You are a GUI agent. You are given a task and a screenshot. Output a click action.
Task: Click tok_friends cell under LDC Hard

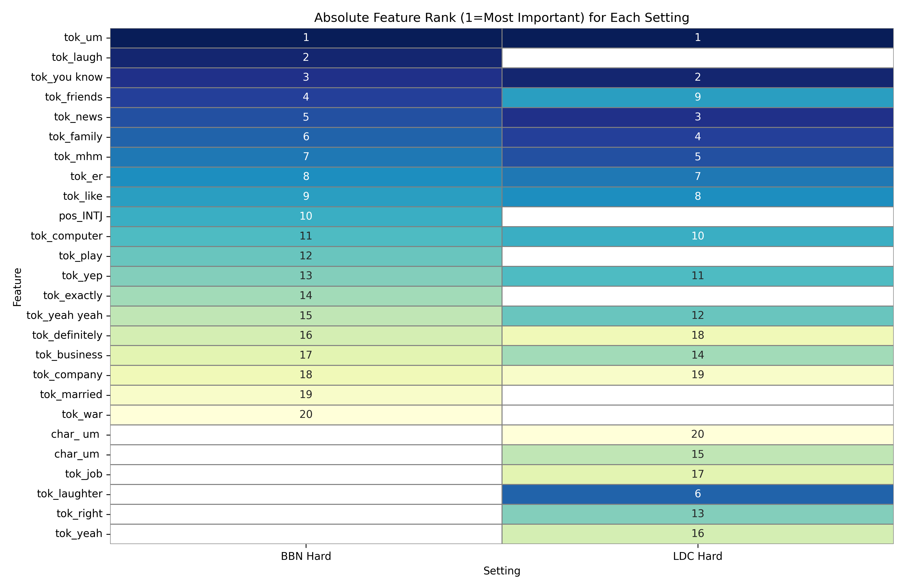point(697,97)
